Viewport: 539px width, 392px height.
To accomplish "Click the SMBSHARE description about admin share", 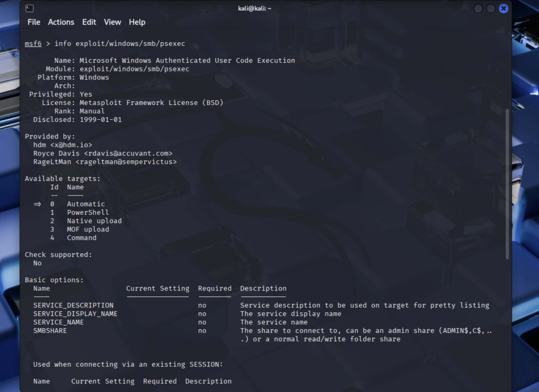I will [366, 335].
